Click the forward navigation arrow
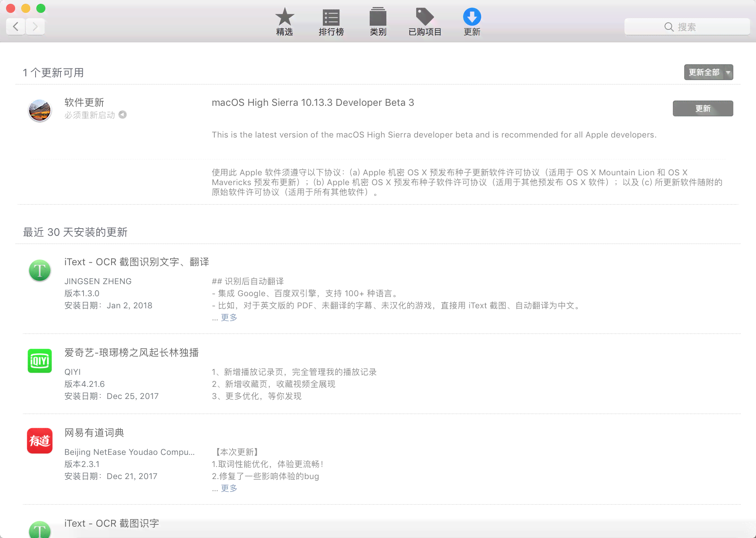This screenshot has width=756, height=538. [x=35, y=26]
